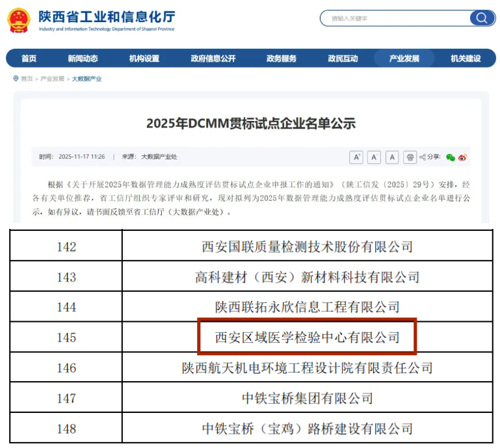Viewport: 500px width, 448px height.
Task: Click row number 144 cell
Action: pyautogui.click(x=66, y=307)
